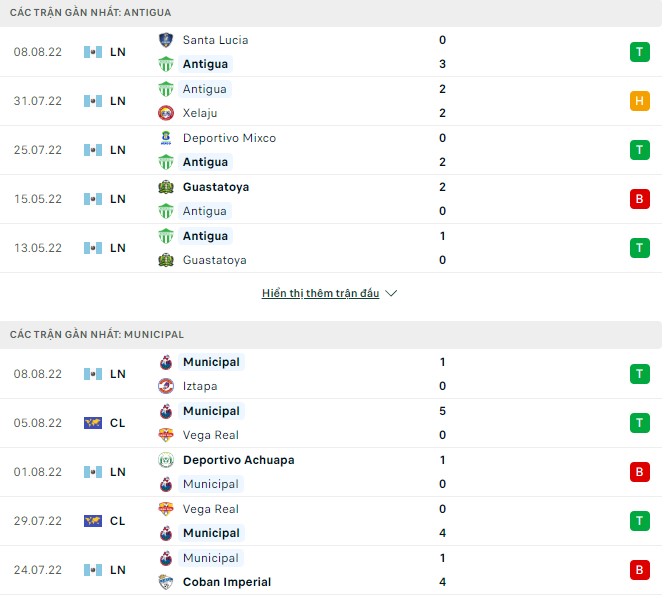
Task: Open the Hiển thị thêm trận đấu link
Action: pyautogui.click(x=320, y=294)
